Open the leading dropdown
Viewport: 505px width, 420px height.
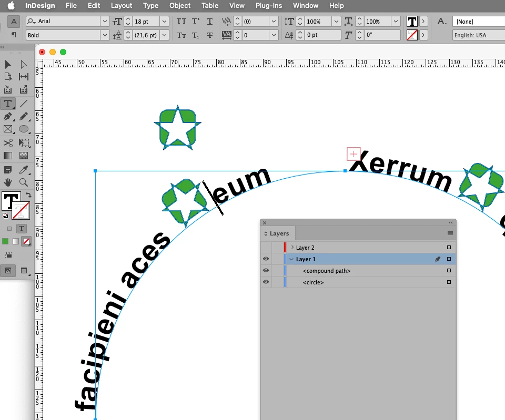[164, 35]
